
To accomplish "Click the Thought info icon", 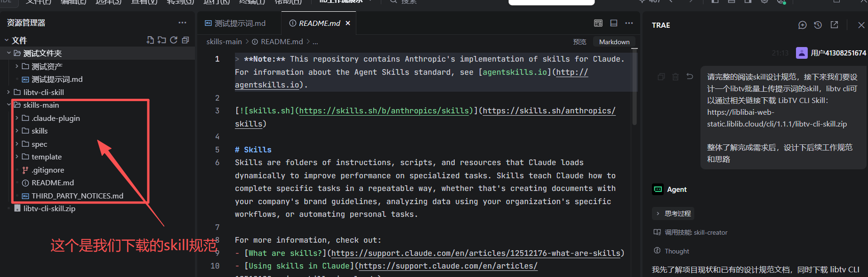I will [x=657, y=251].
